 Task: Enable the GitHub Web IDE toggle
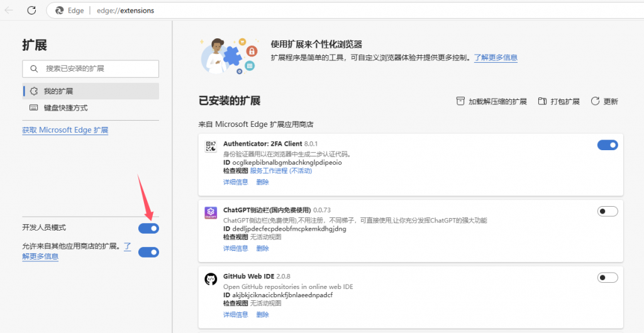pos(607,278)
